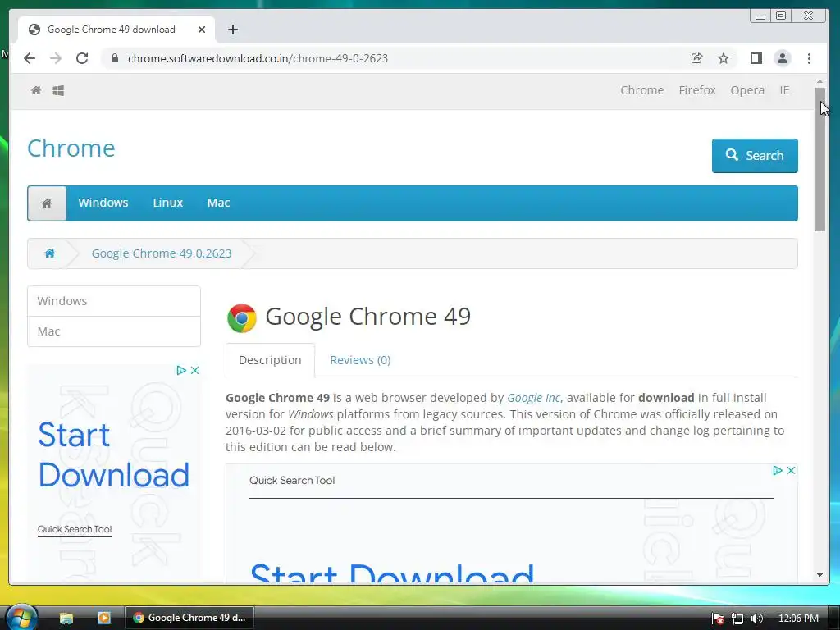Click the volume speaker tray icon
The width and height of the screenshot is (840, 630).
click(757, 619)
